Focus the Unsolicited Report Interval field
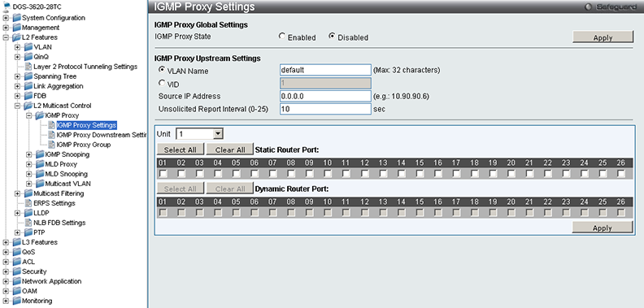644x308 pixels. coord(325,109)
